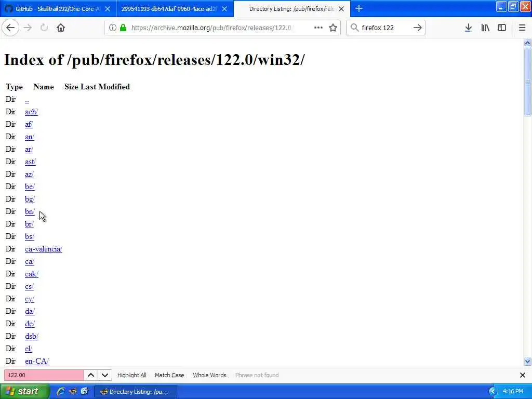Open the Library menu
This screenshot has height=399, width=532.
pos(485,28)
